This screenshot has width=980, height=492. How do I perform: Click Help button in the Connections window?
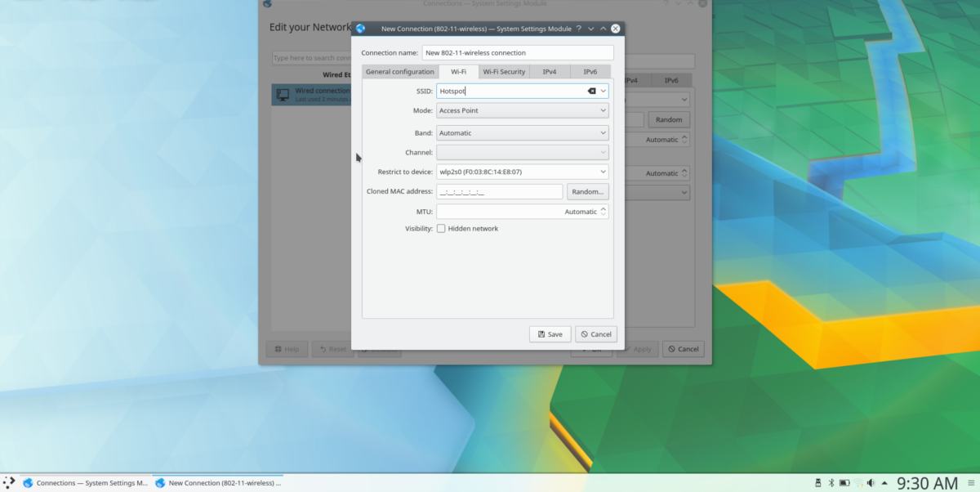tap(287, 350)
